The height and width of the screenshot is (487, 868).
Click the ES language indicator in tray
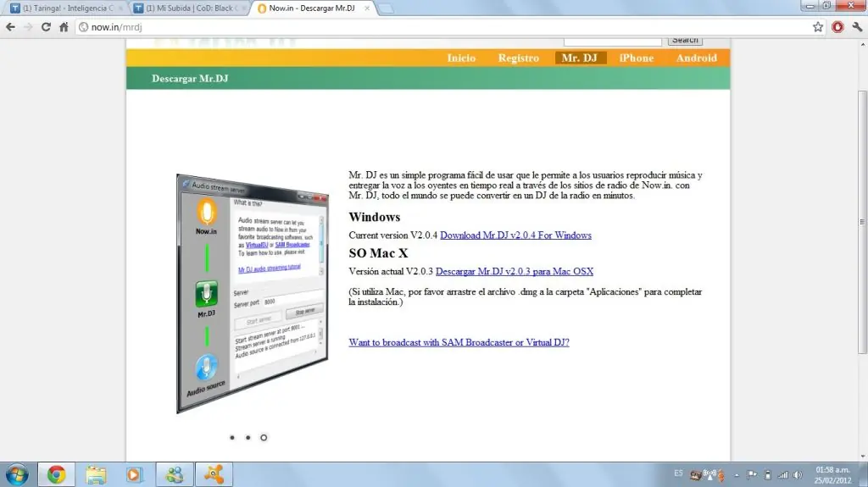point(679,473)
